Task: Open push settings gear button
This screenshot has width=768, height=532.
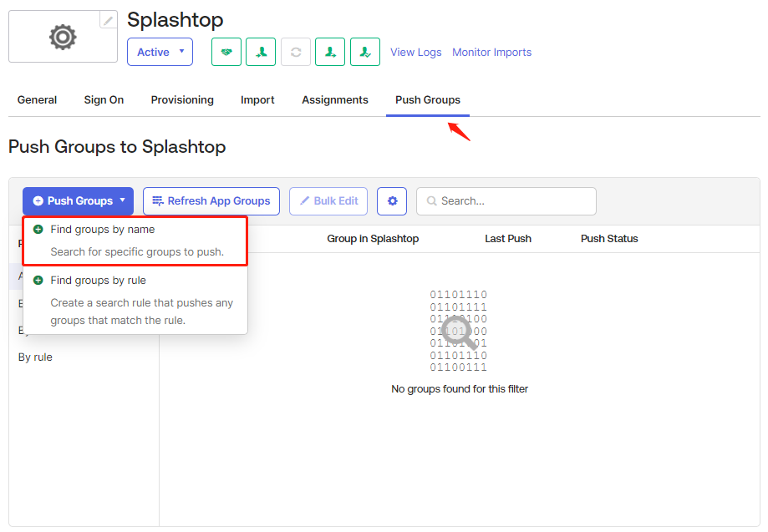Action: point(392,201)
